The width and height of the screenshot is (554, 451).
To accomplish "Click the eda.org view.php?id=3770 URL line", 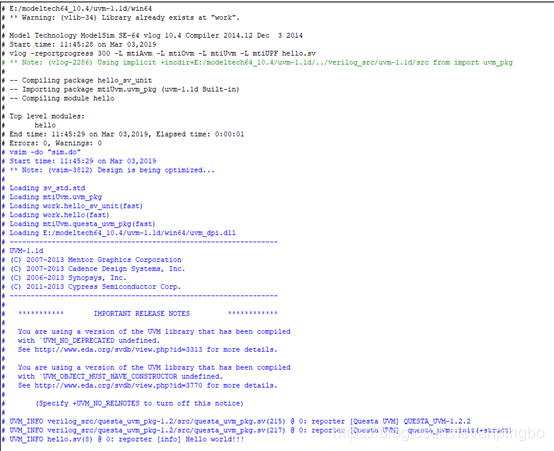I will click(148, 385).
